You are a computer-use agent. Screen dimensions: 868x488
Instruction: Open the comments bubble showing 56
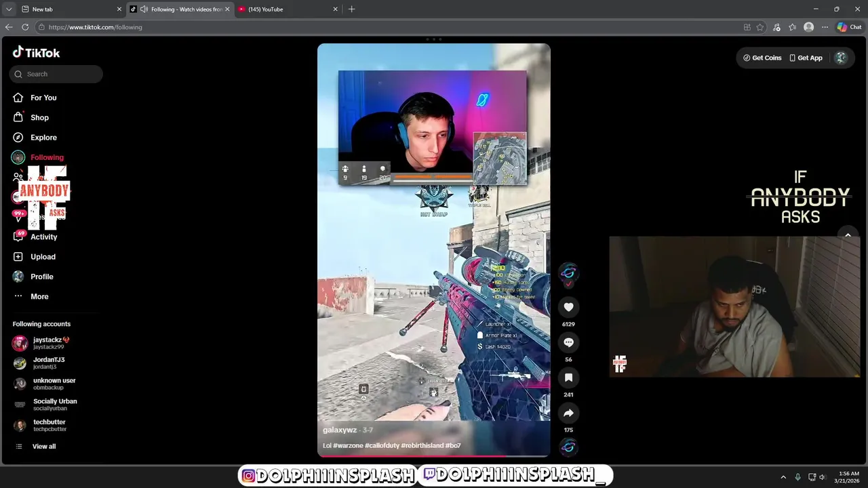(x=568, y=342)
